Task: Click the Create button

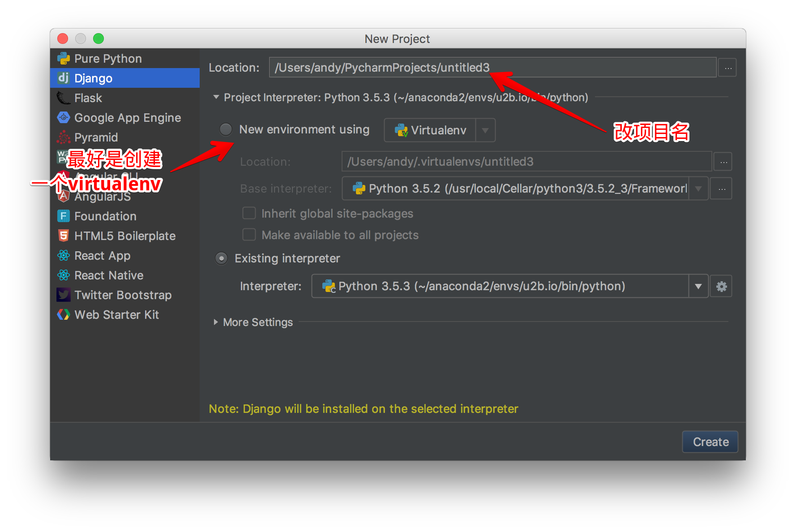Action: pos(710,442)
